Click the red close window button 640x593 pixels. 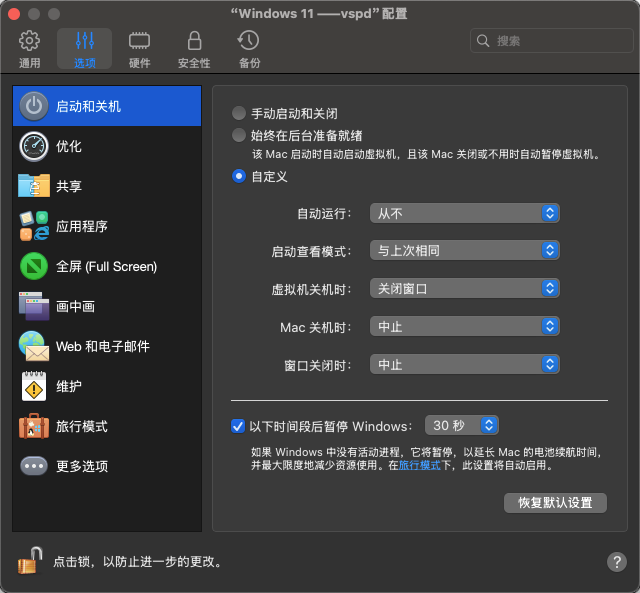click(13, 14)
